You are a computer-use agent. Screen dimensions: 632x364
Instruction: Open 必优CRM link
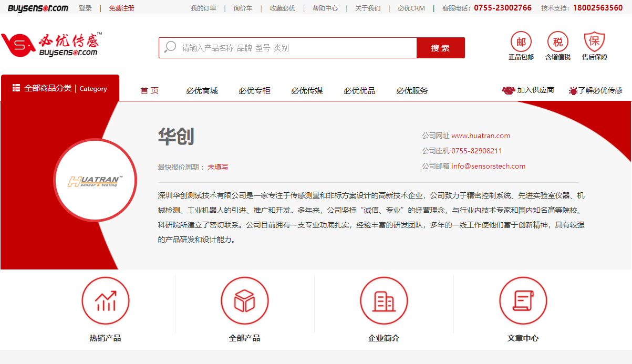[411, 8]
